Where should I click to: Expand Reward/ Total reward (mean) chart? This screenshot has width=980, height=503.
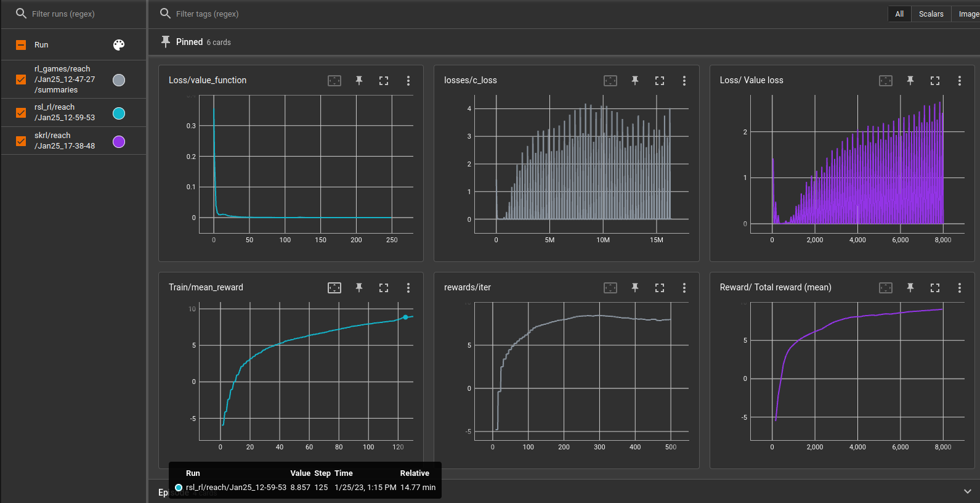click(935, 288)
